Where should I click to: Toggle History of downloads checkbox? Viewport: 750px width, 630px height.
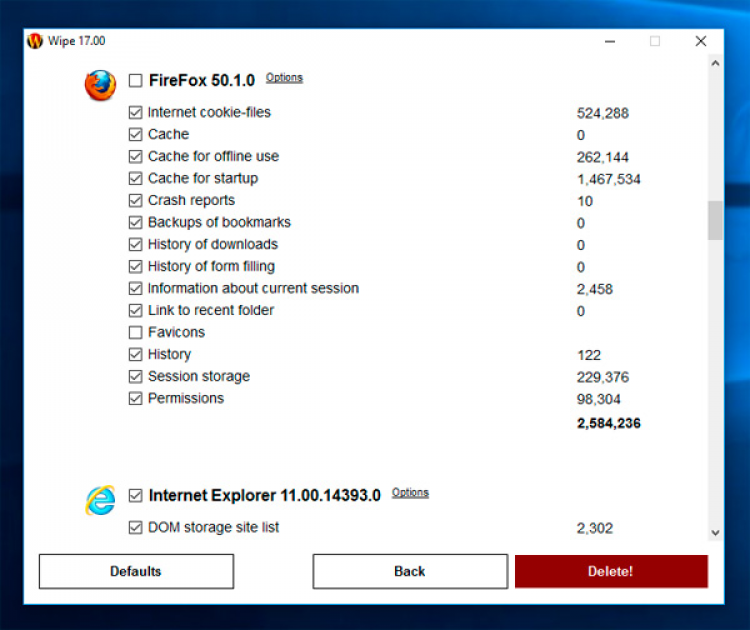[x=135, y=244]
